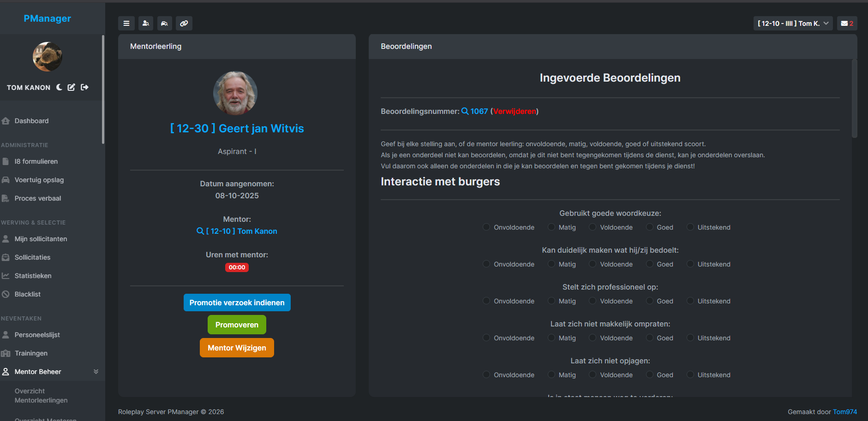The height and width of the screenshot is (421, 868).
Task: Select the vehicle search toolbar icon
Action: (x=165, y=23)
